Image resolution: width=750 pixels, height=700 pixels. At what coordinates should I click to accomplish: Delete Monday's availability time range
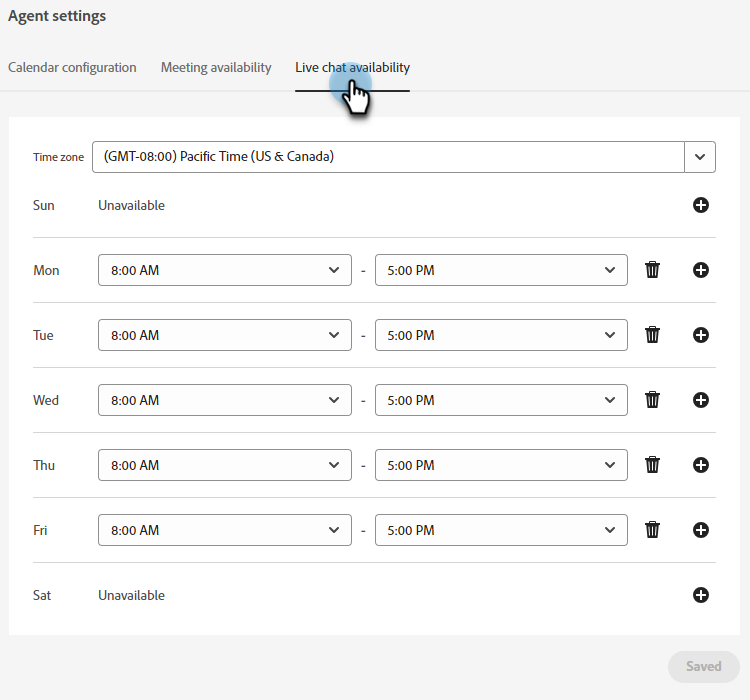click(x=653, y=270)
